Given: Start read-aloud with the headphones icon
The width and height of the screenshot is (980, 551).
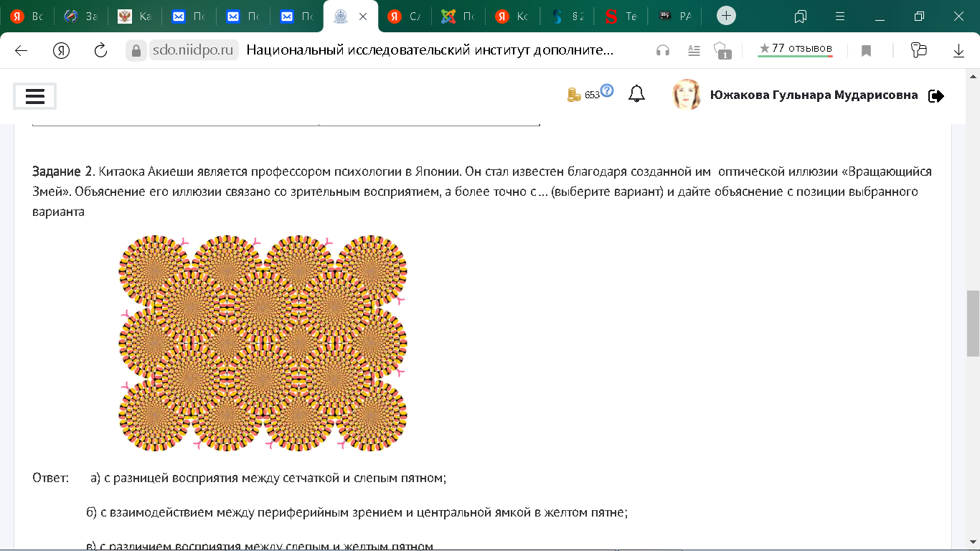Looking at the screenshot, I should click(x=663, y=50).
